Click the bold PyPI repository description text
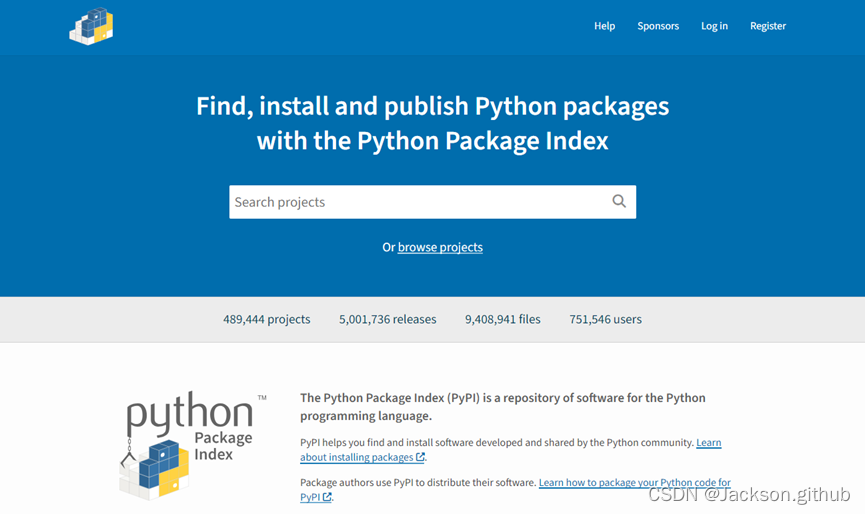Screen dimensions: 865x514 [x=502, y=406]
